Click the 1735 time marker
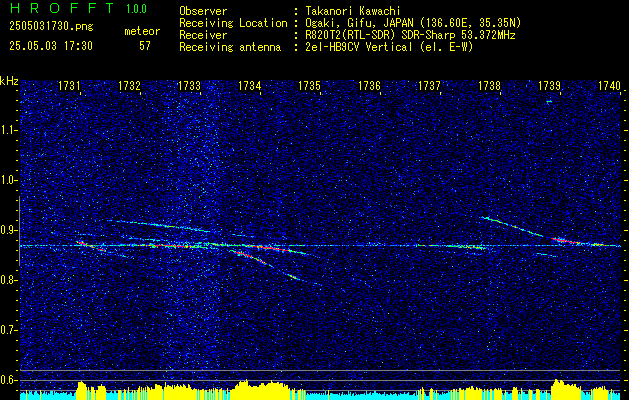Image resolution: width=629 pixels, height=400 pixels. pos(310,86)
